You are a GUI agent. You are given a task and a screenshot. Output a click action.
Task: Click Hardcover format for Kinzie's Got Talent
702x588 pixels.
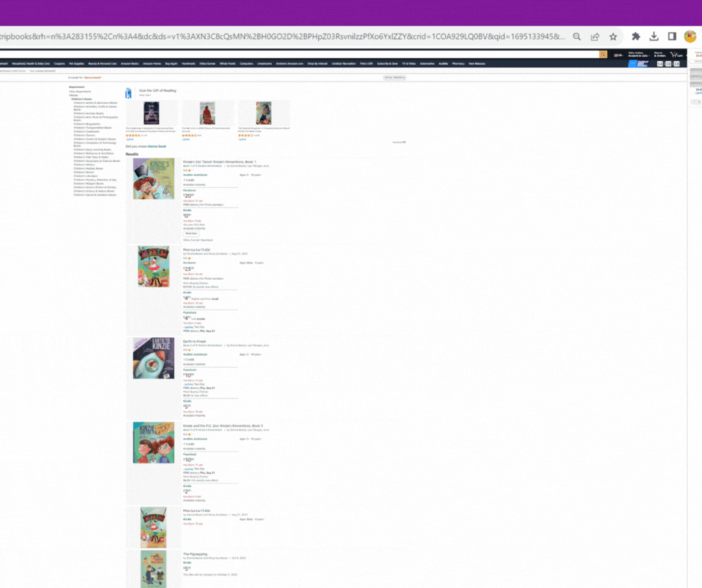(190, 190)
